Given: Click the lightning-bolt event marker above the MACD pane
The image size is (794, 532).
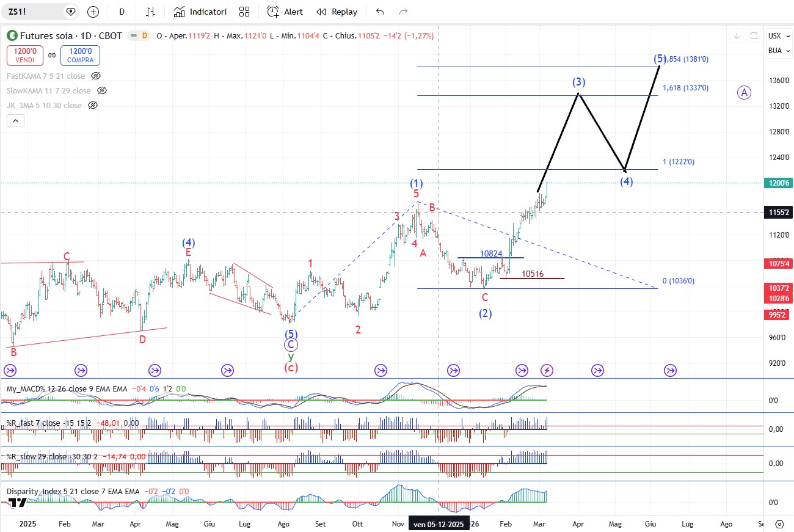Looking at the screenshot, I should (x=547, y=370).
